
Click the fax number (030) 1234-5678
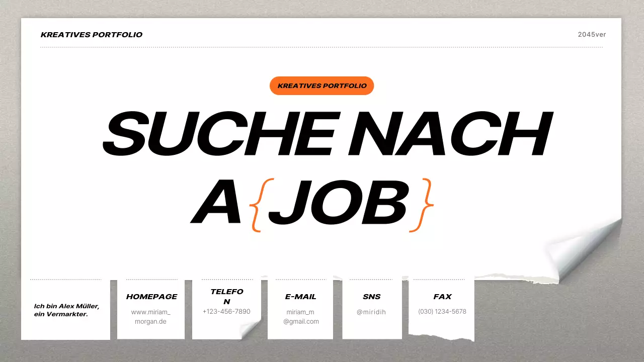pyautogui.click(x=442, y=311)
